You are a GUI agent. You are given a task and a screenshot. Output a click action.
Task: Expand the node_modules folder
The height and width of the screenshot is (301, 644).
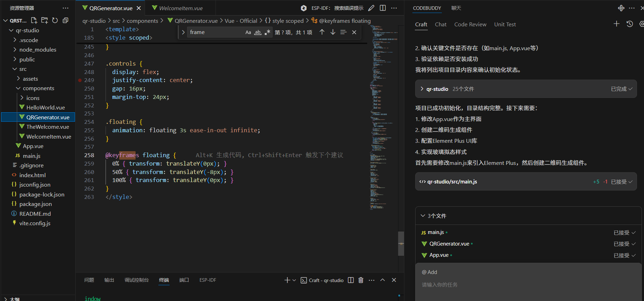(38, 50)
